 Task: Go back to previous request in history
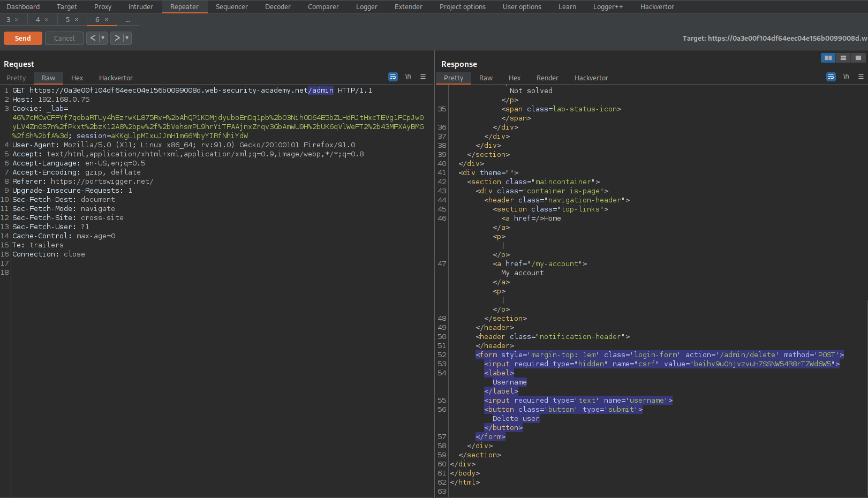point(93,38)
